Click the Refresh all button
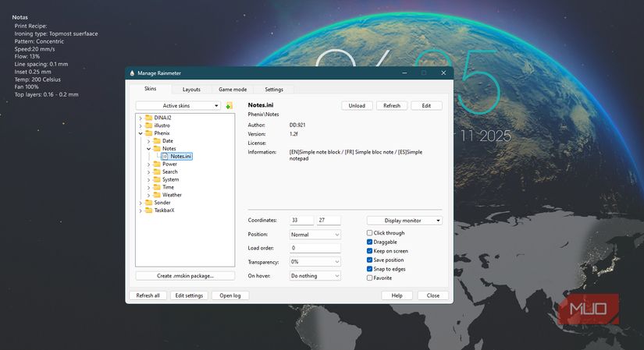The image size is (644, 350). coord(148,295)
